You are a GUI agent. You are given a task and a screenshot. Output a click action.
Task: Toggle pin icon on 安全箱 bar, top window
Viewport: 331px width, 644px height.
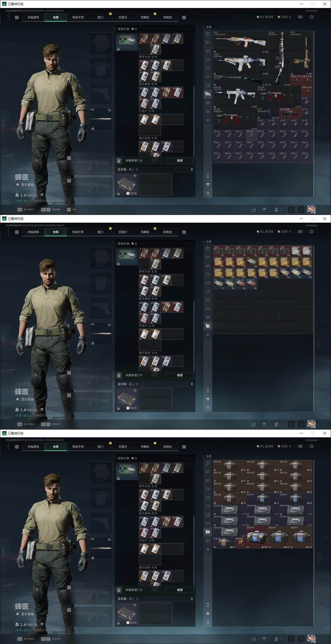(192, 169)
